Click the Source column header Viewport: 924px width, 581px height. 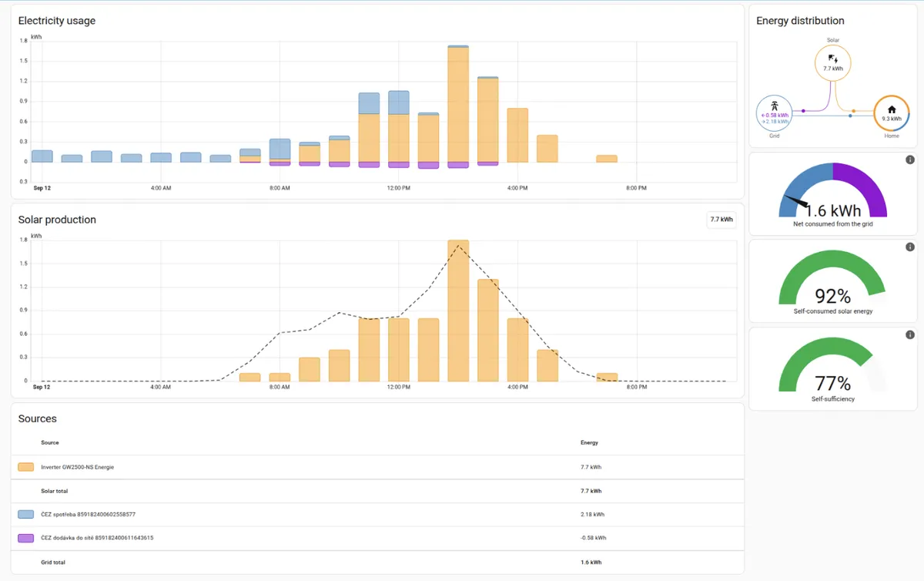(49, 442)
